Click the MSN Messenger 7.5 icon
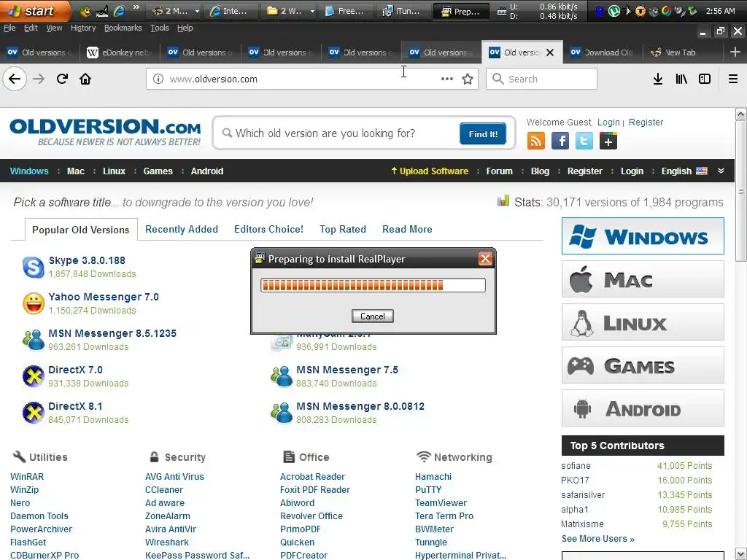 pyautogui.click(x=282, y=376)
